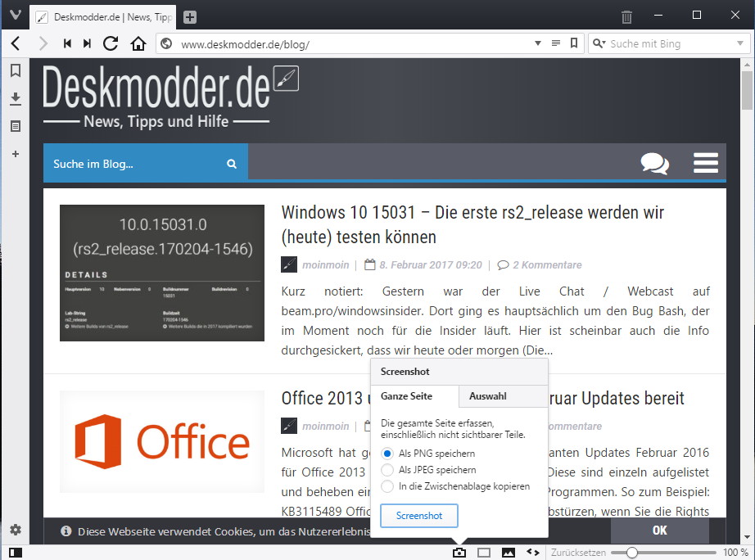The height and width of the screenshot is (560, 755).
Task: Switch to Ganze Seite tab
Action: tap(415, 396)
